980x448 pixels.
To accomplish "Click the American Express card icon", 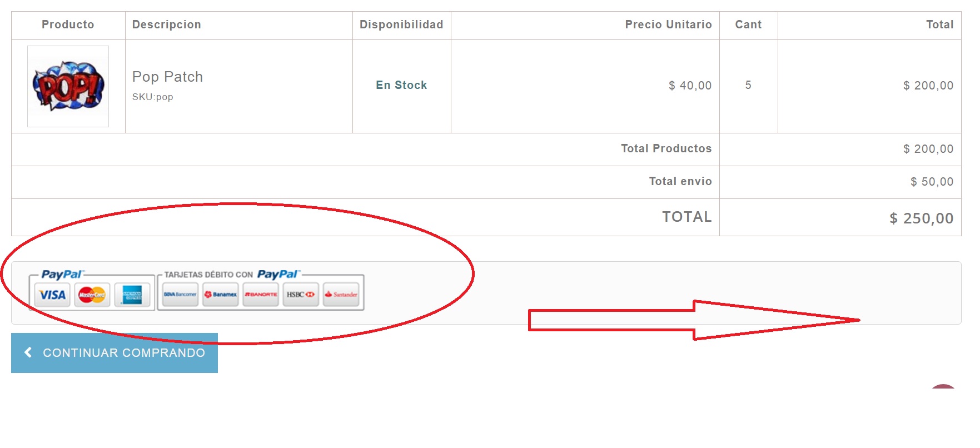I will [x=132, y=295].
